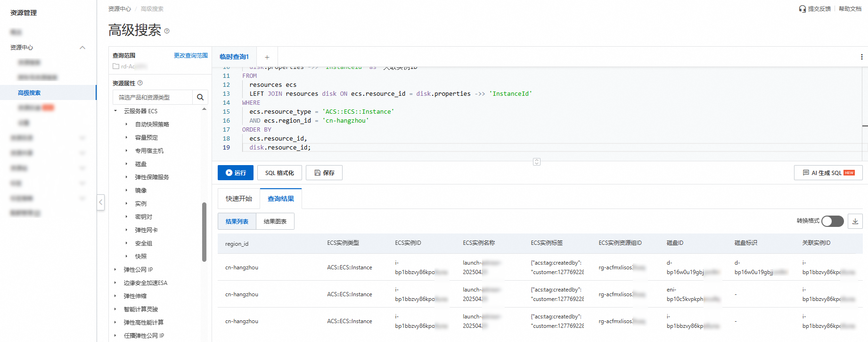Click the help icon next to 高级搜索 title
Screen dimensions: 868x342
click(x=167, y=31)
